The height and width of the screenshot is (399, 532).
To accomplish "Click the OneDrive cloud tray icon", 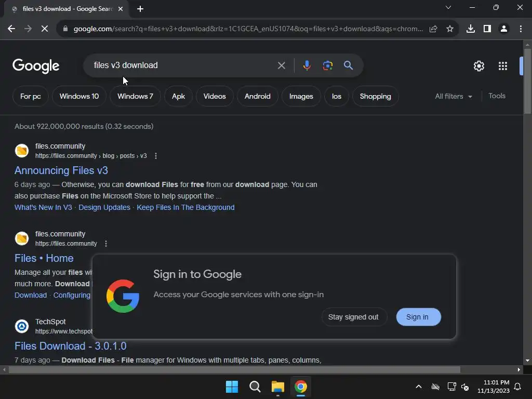I will click(x=435, y=387).
